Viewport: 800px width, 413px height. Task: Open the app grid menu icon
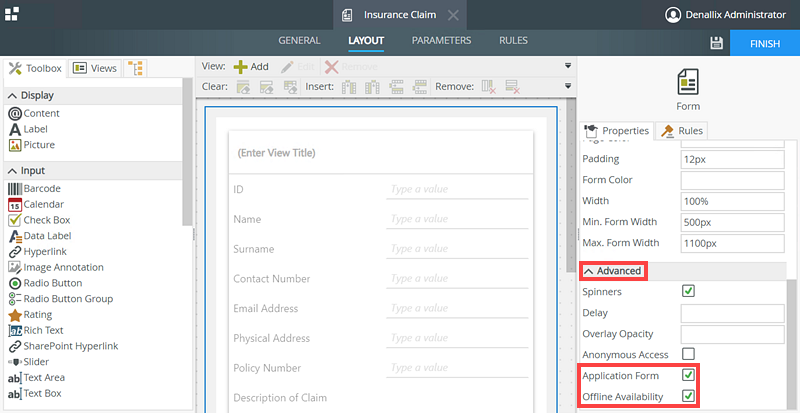pyautogui.click(x=11, y=14)
